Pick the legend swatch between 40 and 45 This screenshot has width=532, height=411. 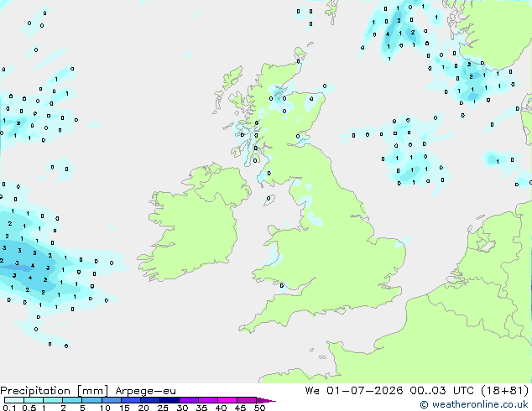(227, 400)
